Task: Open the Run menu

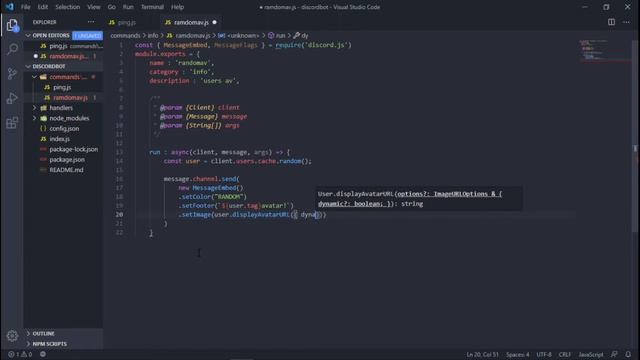Action: (x=128, y=7)
